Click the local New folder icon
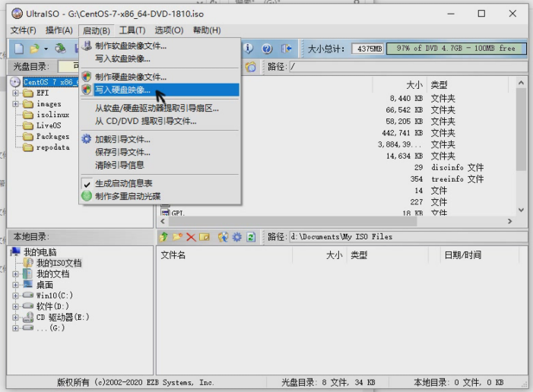Screen dimensions: 533x392 tap(177, 237)
